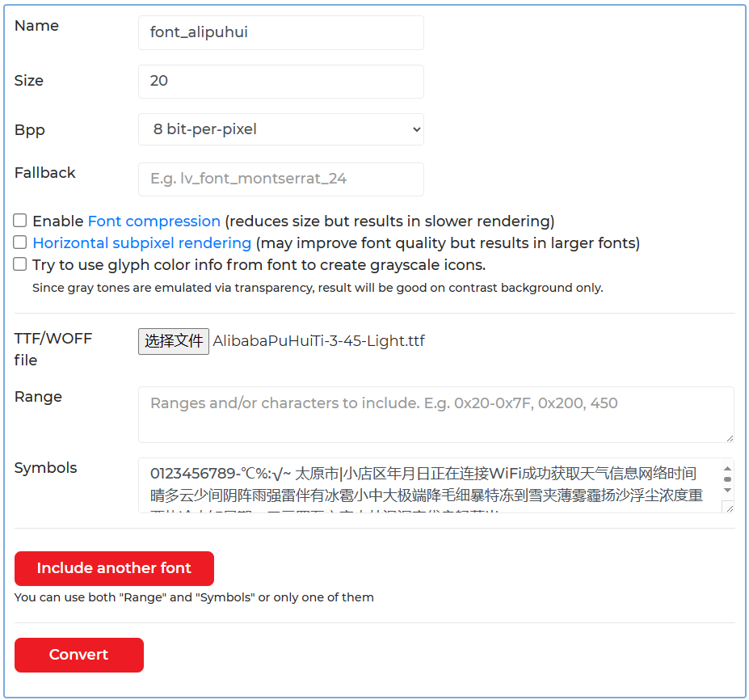Click the Symbols scrollbar up arrow
The image size is (749, 700).
[x=727, y=470]
